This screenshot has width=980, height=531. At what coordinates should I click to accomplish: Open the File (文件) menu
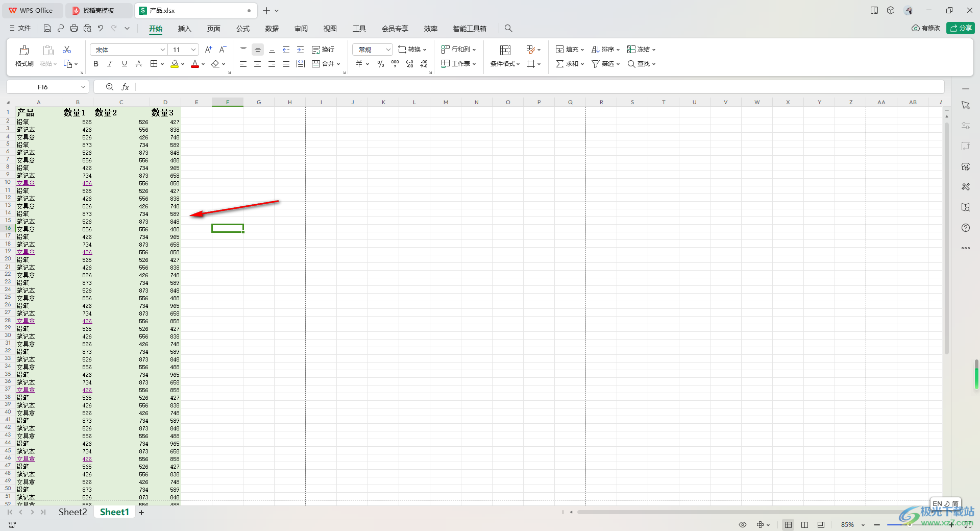click(20, 29)
